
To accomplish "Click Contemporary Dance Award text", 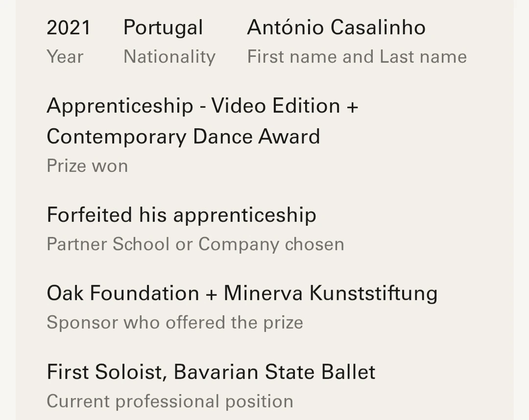I will [x=183, y=137].
